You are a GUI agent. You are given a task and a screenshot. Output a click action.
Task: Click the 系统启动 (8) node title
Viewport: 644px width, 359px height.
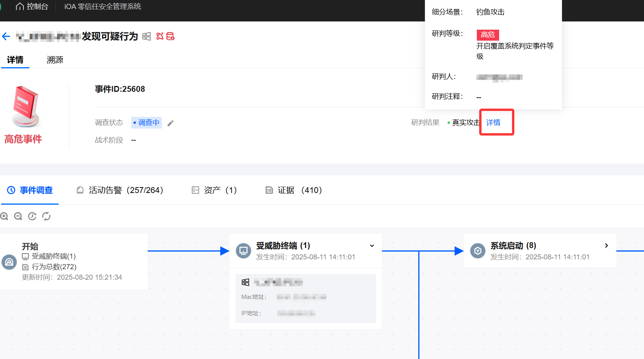(x=513, y=246)
